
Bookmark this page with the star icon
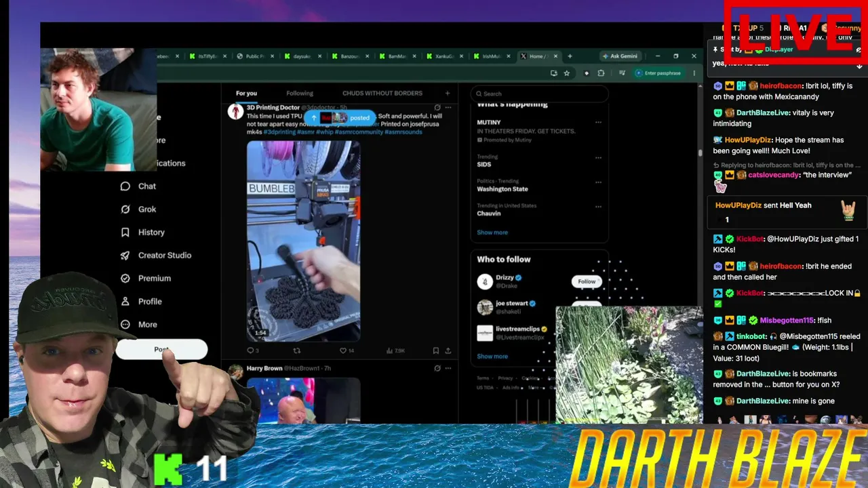tap(567, 73)
